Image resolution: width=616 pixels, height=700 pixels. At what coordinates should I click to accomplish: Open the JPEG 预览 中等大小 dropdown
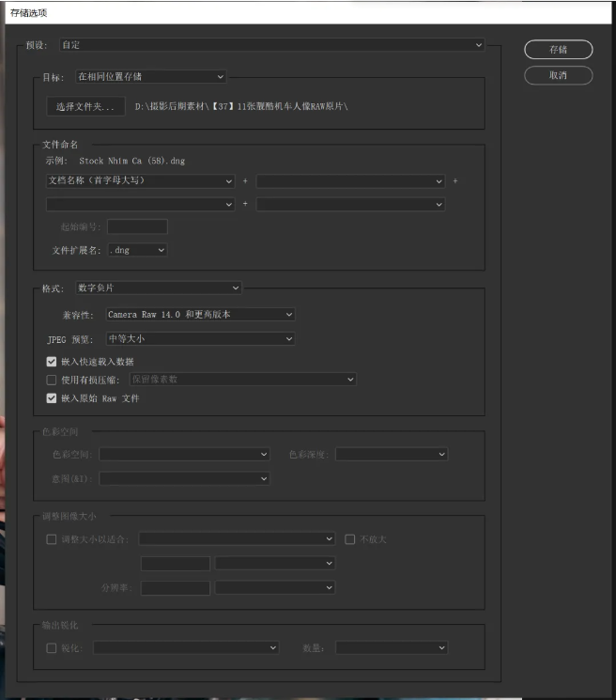pyautogui.click(x=199, y=338)
